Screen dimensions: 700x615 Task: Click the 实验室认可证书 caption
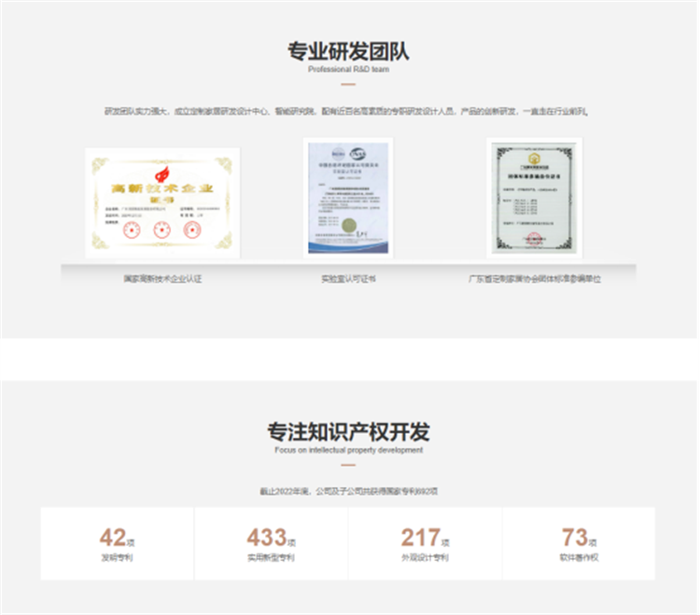[348, 279]
